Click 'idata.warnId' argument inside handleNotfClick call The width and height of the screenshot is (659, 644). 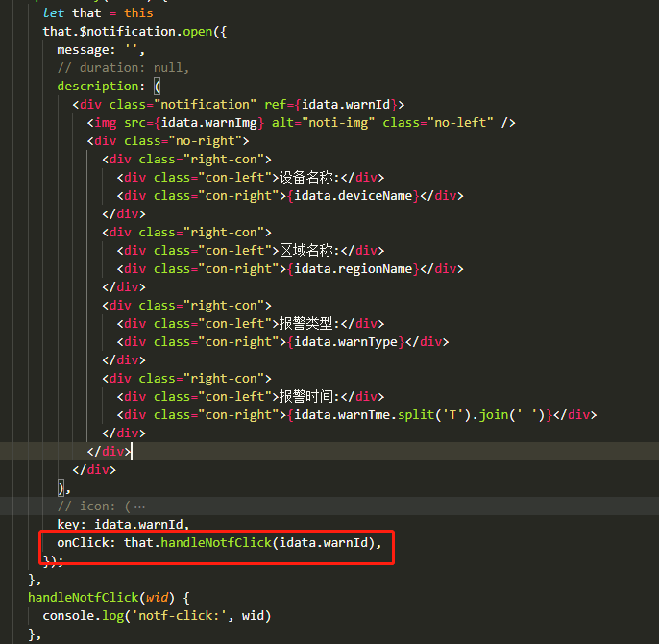point(324,543)
